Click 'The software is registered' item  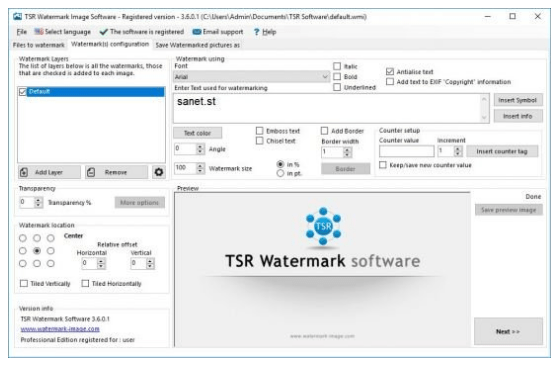(142, 32)
